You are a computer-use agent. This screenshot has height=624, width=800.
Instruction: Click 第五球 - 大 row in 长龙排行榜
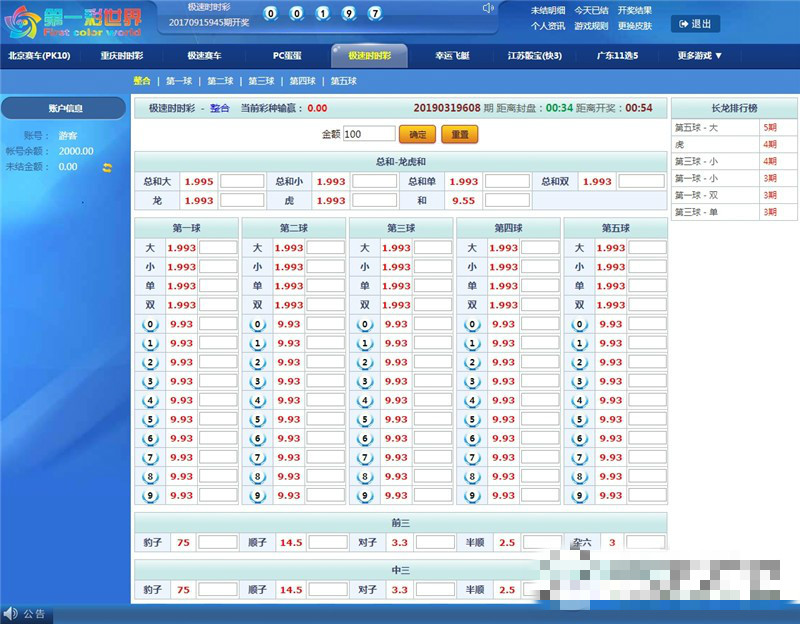(734, 128)
